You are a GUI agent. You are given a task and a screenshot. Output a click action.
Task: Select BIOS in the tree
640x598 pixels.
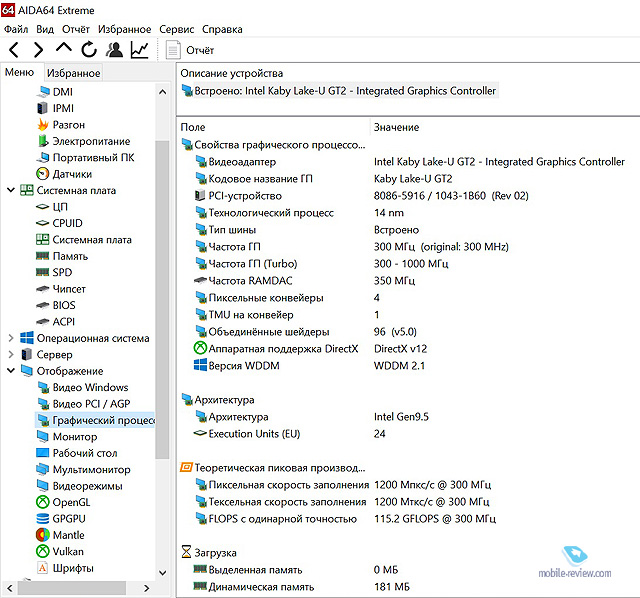point(56,305)
